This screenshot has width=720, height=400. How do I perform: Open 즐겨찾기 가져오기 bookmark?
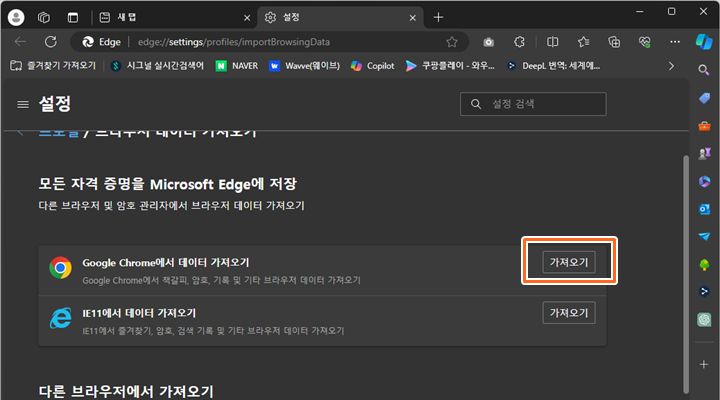click(x=53, y=66)
